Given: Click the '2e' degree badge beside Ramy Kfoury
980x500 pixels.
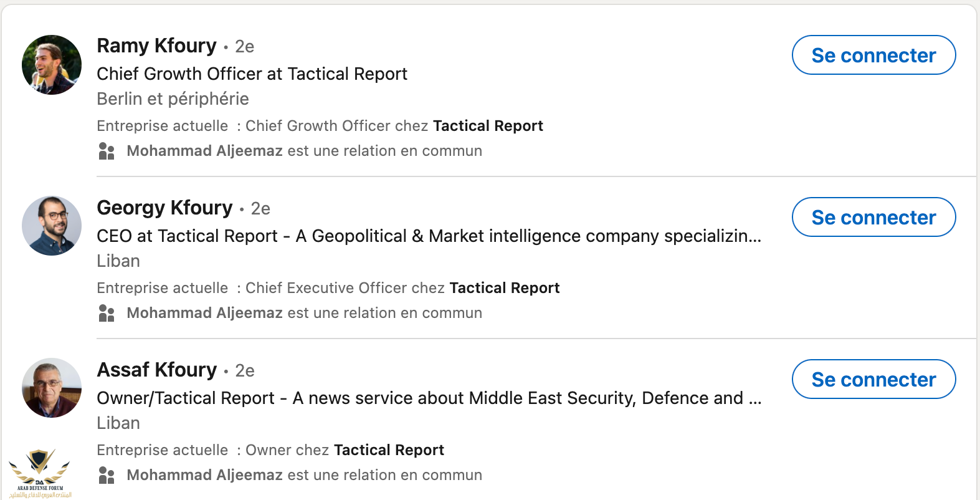Looking at the screenshot, I should [x=245, y=47].
